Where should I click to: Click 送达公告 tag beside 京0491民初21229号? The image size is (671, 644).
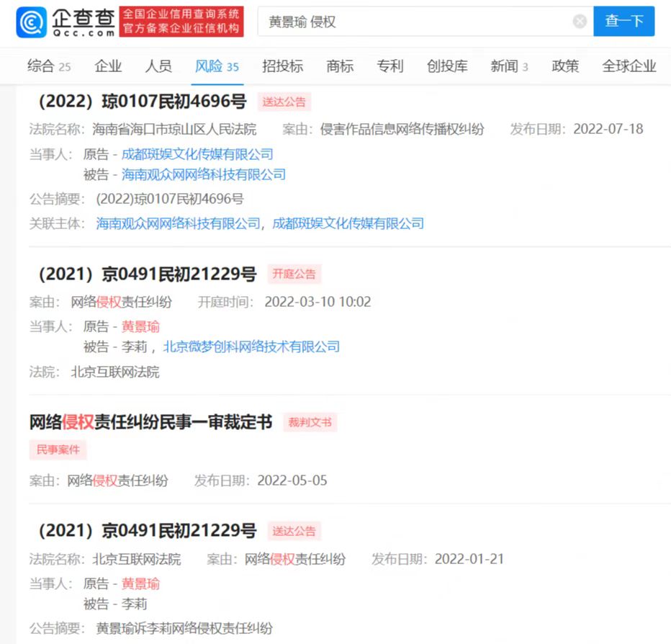[x=294, y=532]
